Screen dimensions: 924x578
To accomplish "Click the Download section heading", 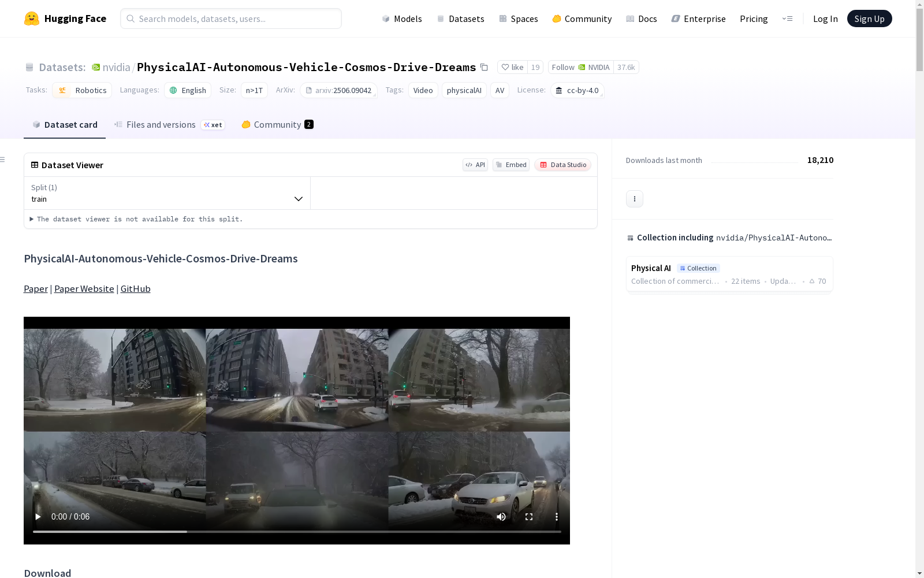I will (47, 573).
